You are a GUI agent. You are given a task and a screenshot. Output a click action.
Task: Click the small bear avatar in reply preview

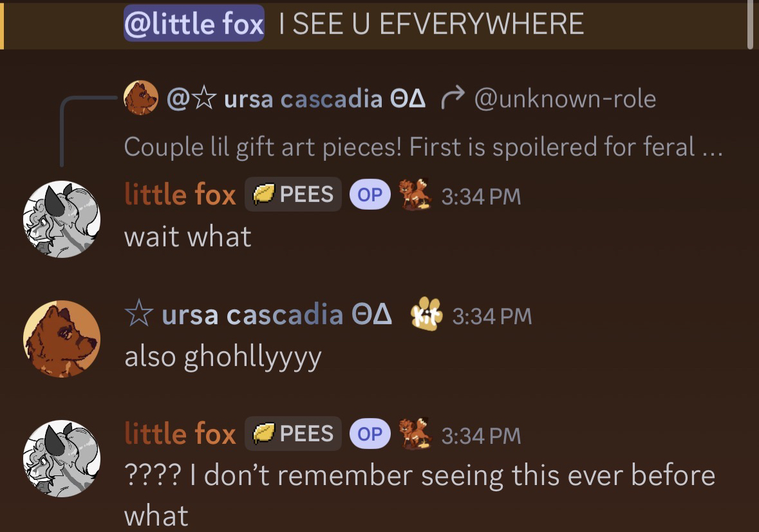coord(141,98)
